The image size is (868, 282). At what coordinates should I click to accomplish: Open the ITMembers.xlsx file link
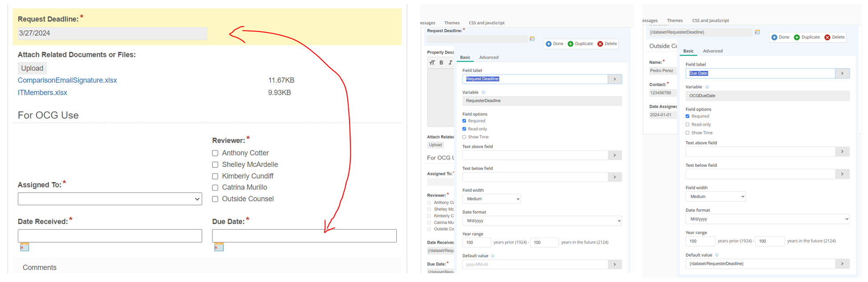42,93
